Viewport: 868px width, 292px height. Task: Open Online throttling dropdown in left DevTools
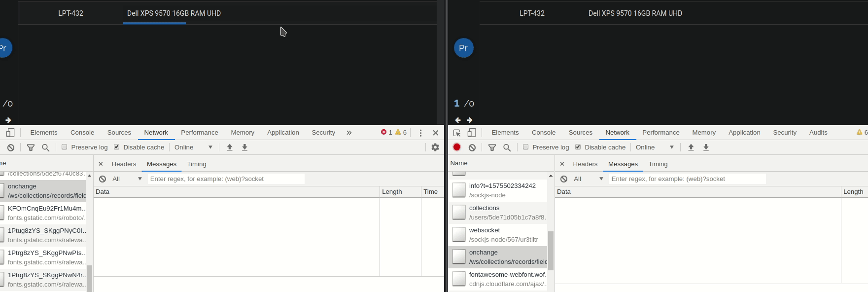coord(193,147)
